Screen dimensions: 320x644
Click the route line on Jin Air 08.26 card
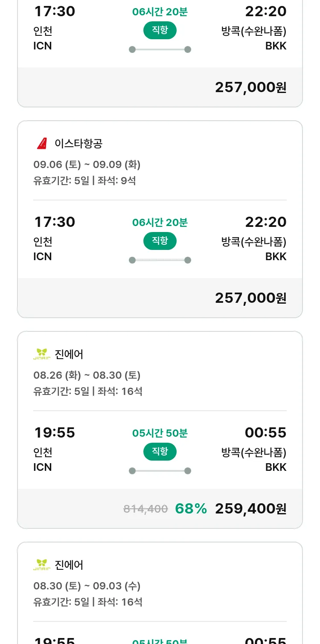pyautogui.click(x=160, y=471)
